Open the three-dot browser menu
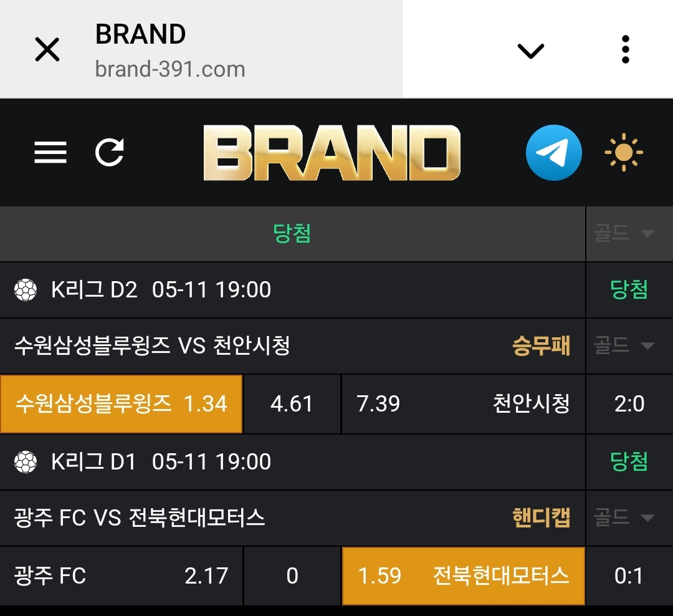The width and height of the screenshot is (673, 616). click(626, 49)
